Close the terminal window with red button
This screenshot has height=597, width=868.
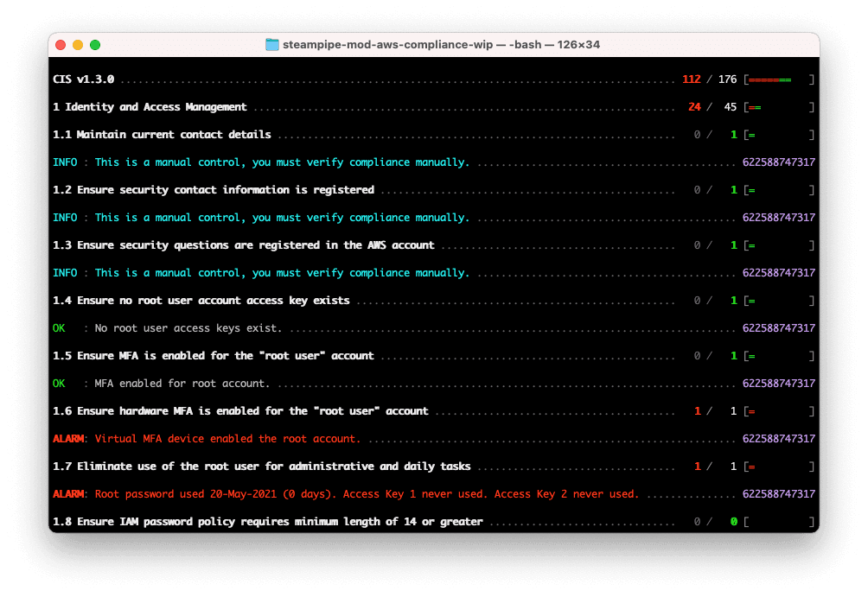61,45
